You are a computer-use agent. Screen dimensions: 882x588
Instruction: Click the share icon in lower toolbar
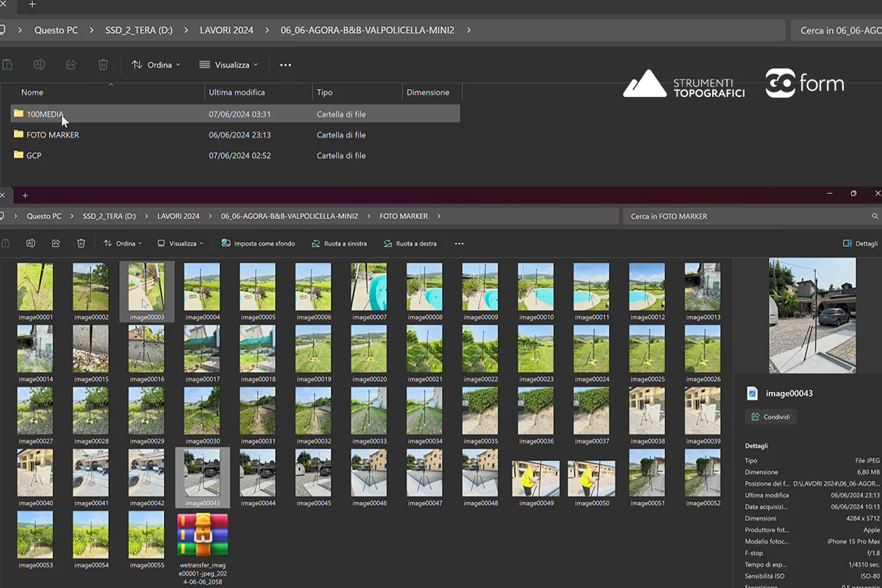click(x=56, y=243)
